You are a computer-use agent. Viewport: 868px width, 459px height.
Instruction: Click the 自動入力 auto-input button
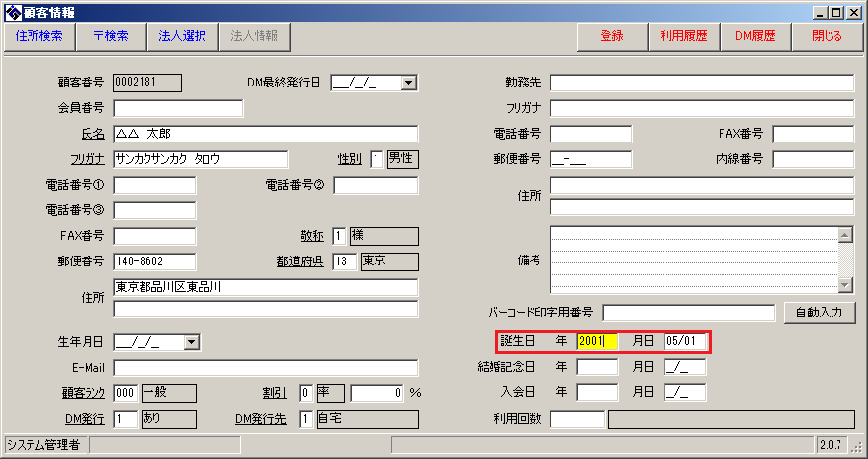819,313
